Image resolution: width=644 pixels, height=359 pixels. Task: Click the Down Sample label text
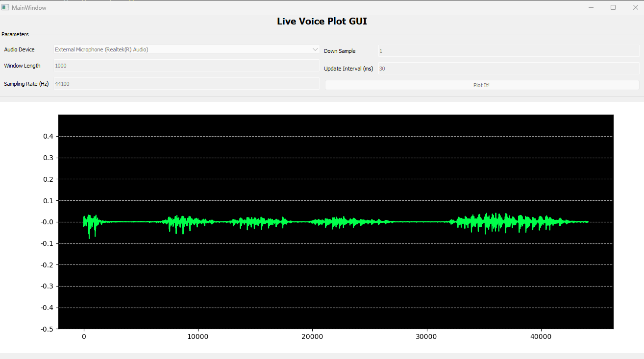(x=340, y=51)
